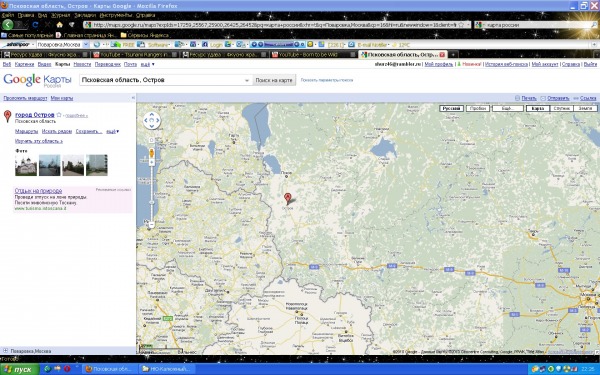Click the Поиск на карте button
The height and width of the screenshot is (375, 600).
click(274, 80)
